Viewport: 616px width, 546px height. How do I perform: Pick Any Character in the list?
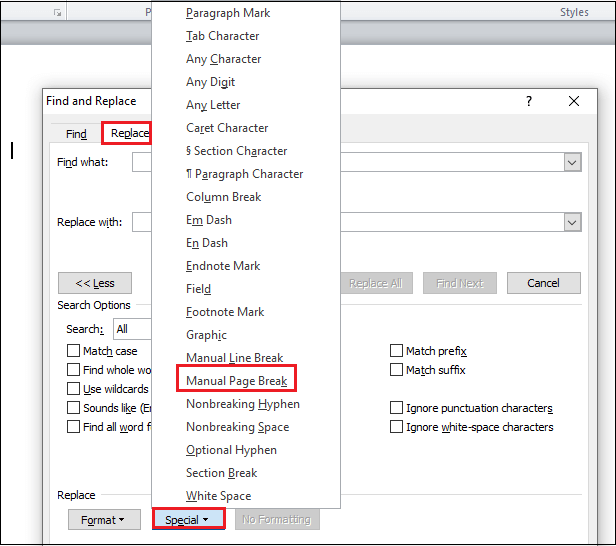(246, 59)
